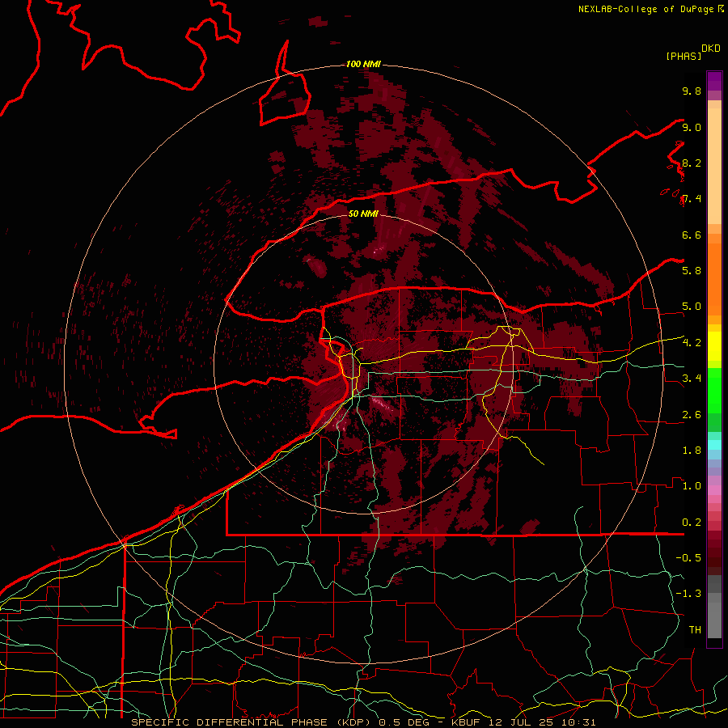Click the -1.3 value on the color scale

[x=688, y=594]
